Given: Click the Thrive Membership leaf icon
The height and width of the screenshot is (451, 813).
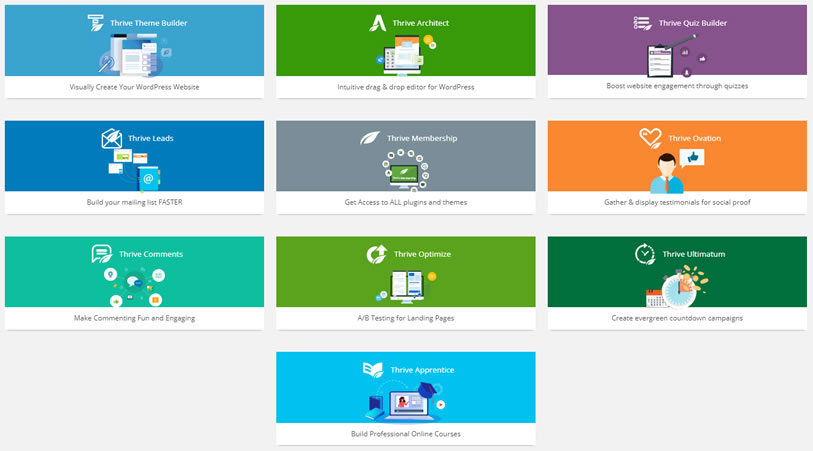Looking at the screenshot, I should (370, 138).
